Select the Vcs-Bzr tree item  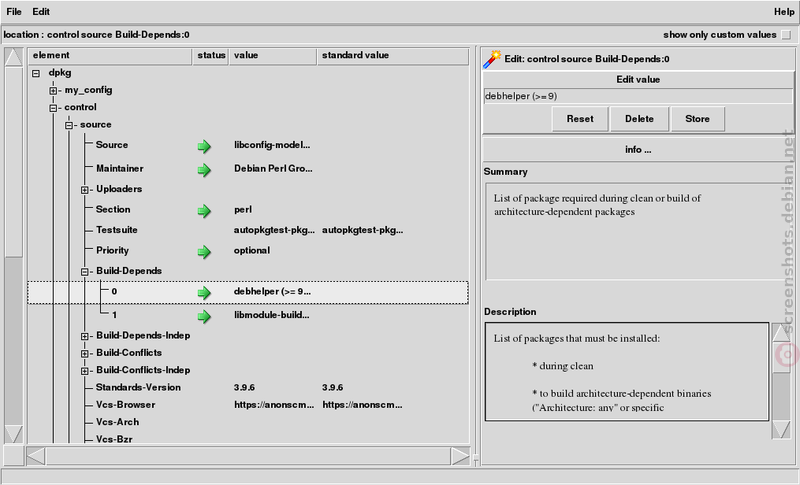click(x=114, y=439)
